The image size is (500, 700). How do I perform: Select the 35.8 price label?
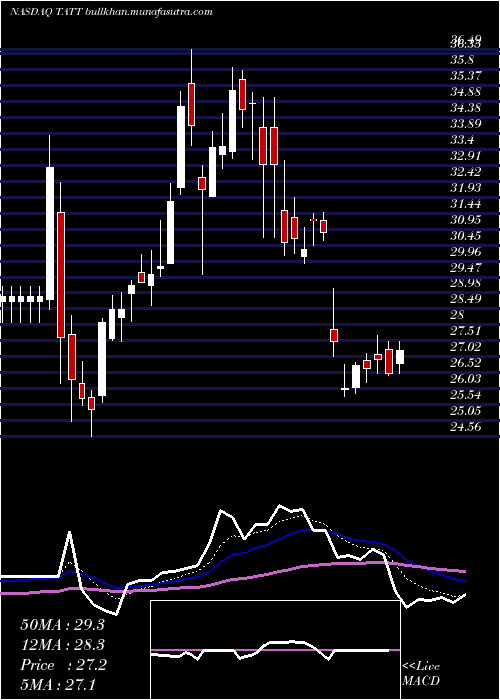pos(462,60)
